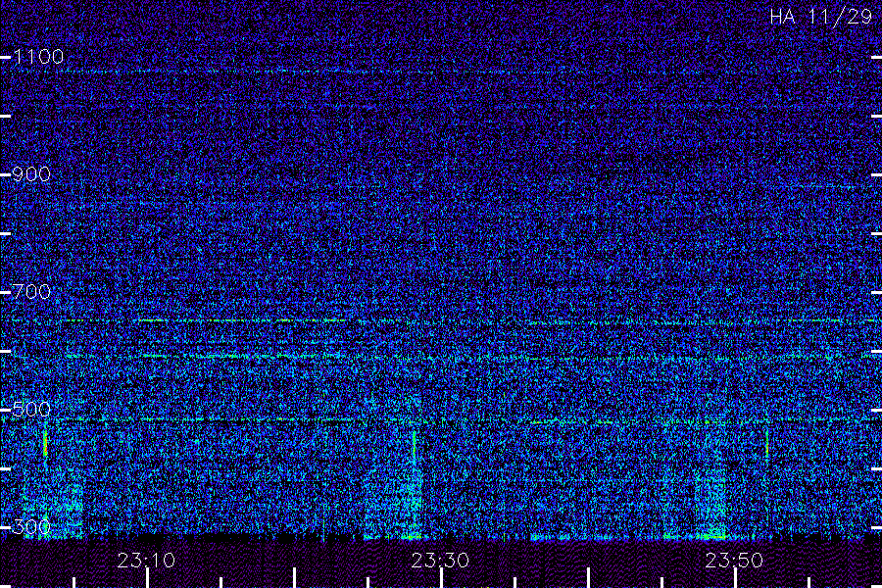The image size is (882, 588).
Task: Click the 23:50 time axis label
Action: click(735, 561)
